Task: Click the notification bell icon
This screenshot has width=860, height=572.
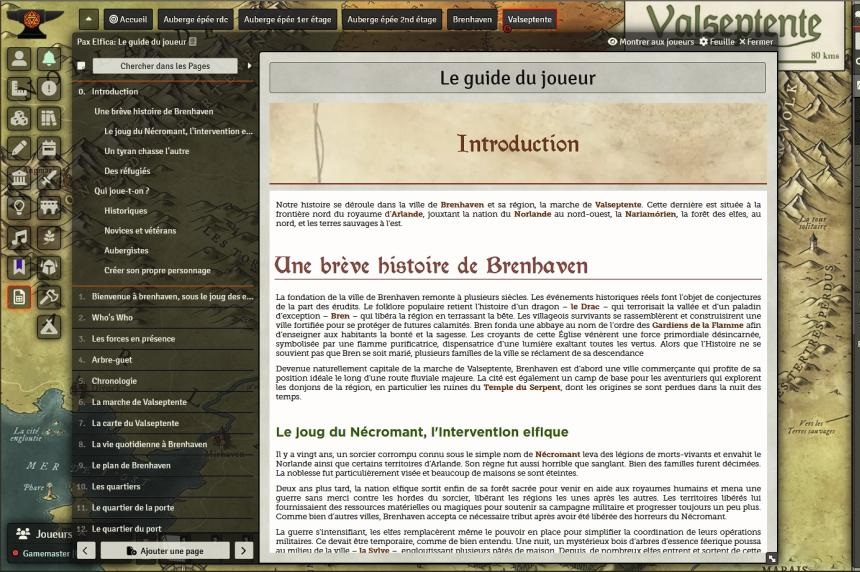Action: pyautogui.click(x=49, y=58)
